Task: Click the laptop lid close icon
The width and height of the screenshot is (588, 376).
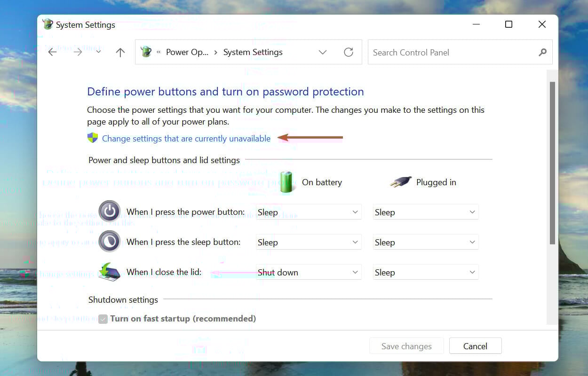Action: tap(110, 272)
